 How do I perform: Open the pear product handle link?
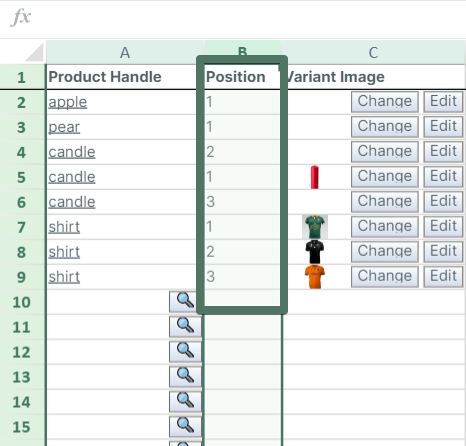[x=64, y=127]
